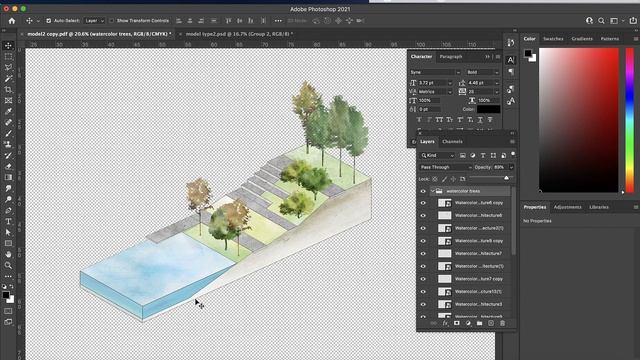Select the Crop tool
This screenshot has width=640, height=360.
point(8,89)
